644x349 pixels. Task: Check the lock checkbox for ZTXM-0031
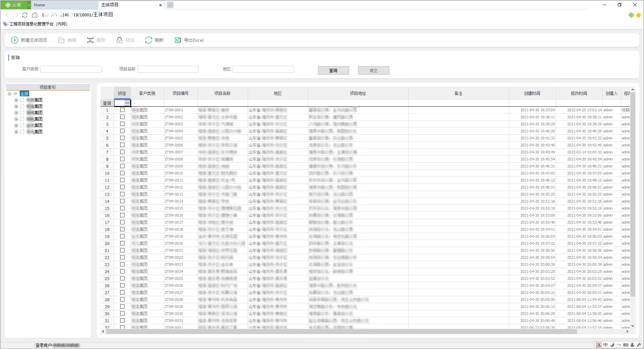pyautogui.click(x=122, y=321)
